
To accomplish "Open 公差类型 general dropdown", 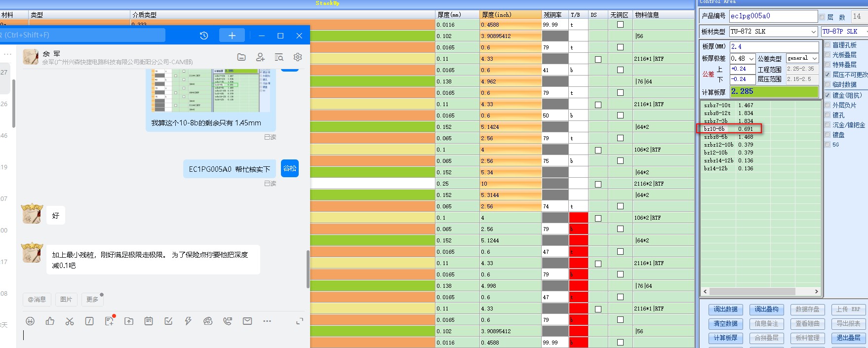I will tap(815, 58).
